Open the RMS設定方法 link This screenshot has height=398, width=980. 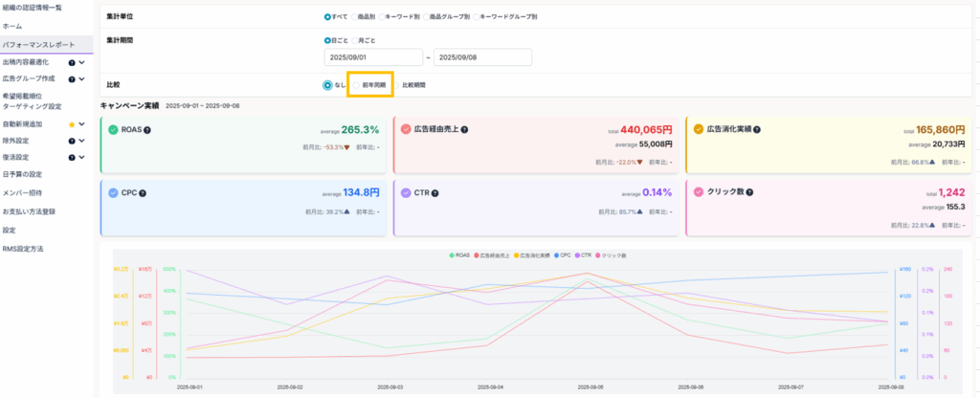coord(23,249)
